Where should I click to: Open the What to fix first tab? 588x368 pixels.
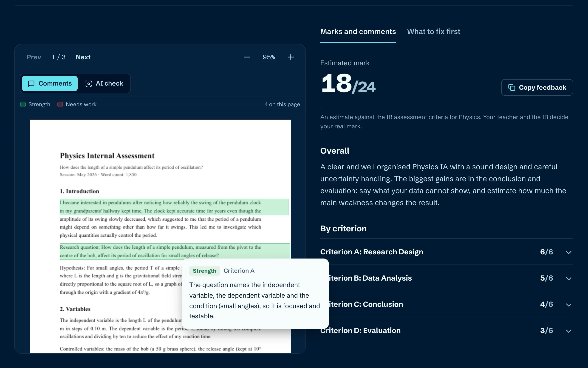click(x=434, y=32)
